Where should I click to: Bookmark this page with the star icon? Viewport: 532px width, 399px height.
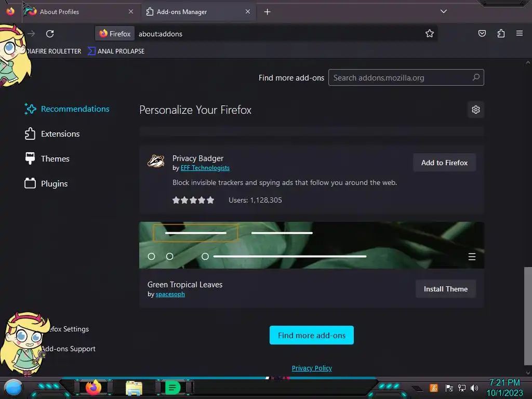tap(430, 33)
